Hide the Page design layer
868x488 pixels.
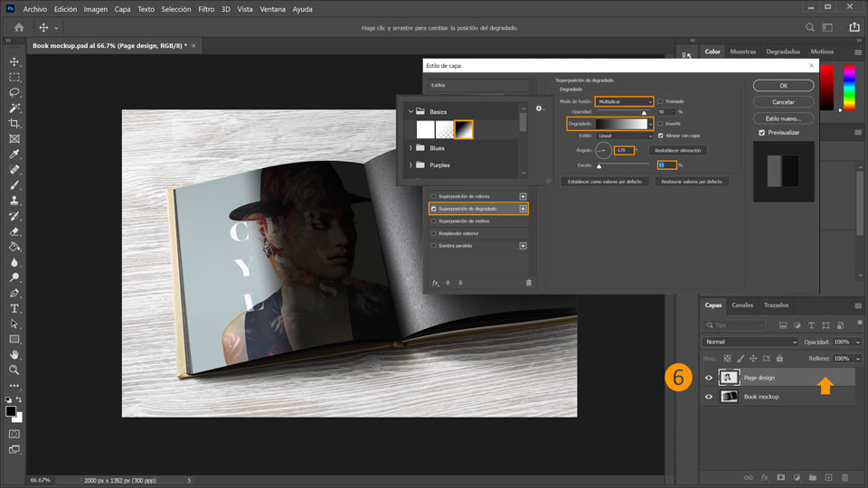(709, 378)
